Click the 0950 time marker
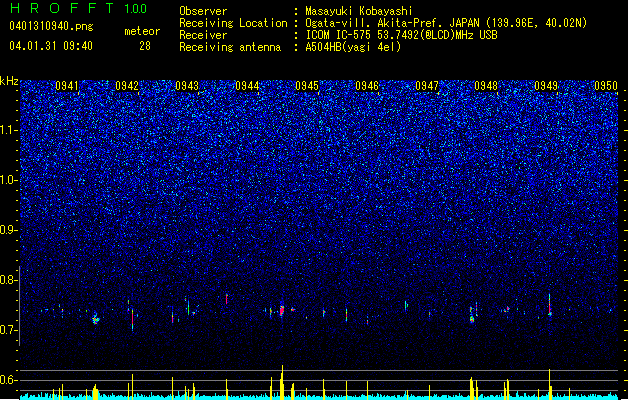The image size is (629, 400). pos(606,86)
